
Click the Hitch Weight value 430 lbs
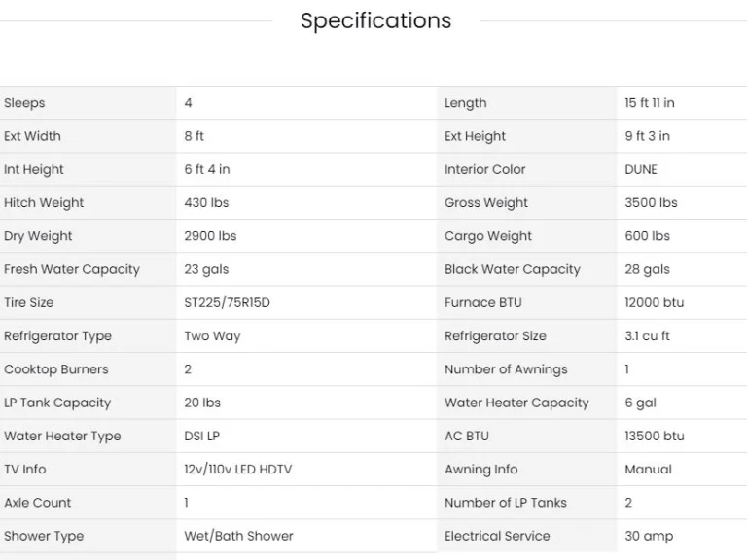click(206, 203)
